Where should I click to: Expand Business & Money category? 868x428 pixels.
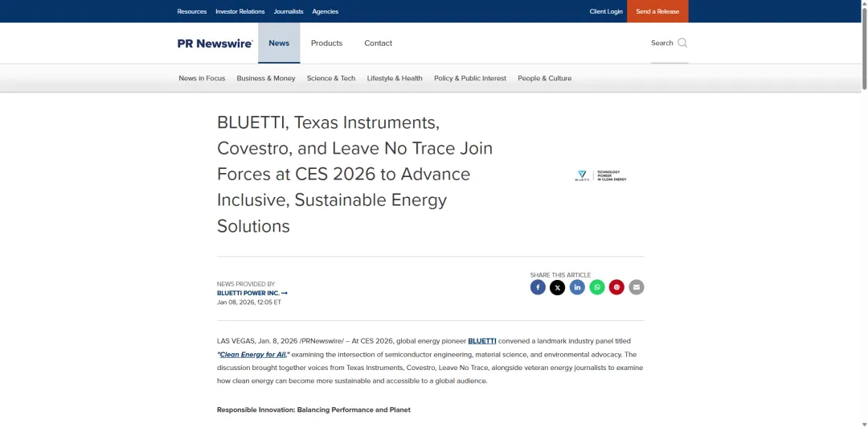(x=266, y=78)
